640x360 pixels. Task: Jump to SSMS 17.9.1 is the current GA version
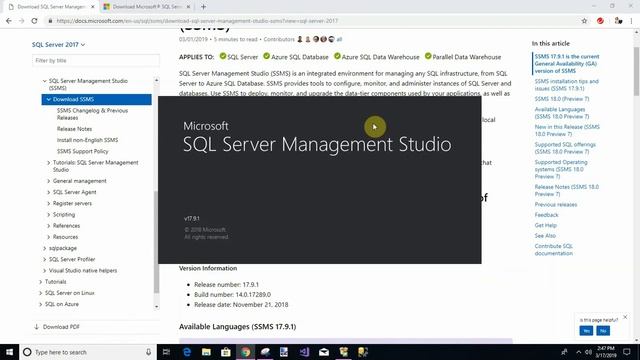pyautogui.click(x=567, y=64)
